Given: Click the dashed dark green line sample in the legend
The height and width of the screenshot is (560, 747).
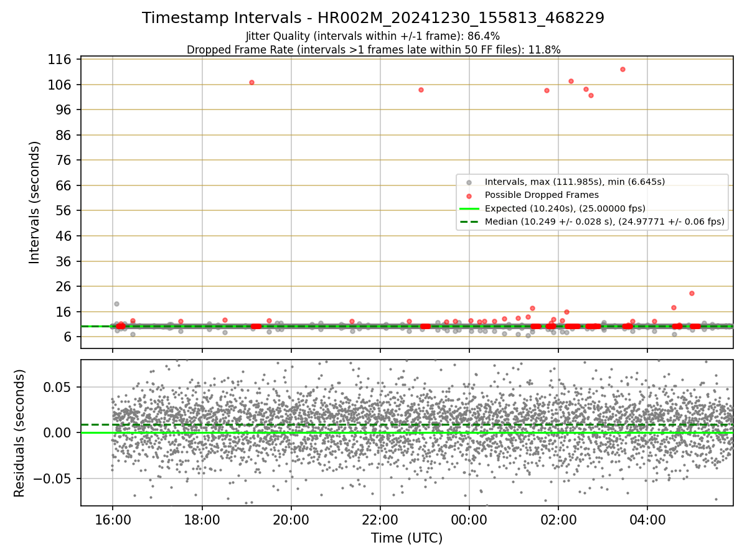Looking at the screenshot, I should pyautogui.click(x=469, y=221).
